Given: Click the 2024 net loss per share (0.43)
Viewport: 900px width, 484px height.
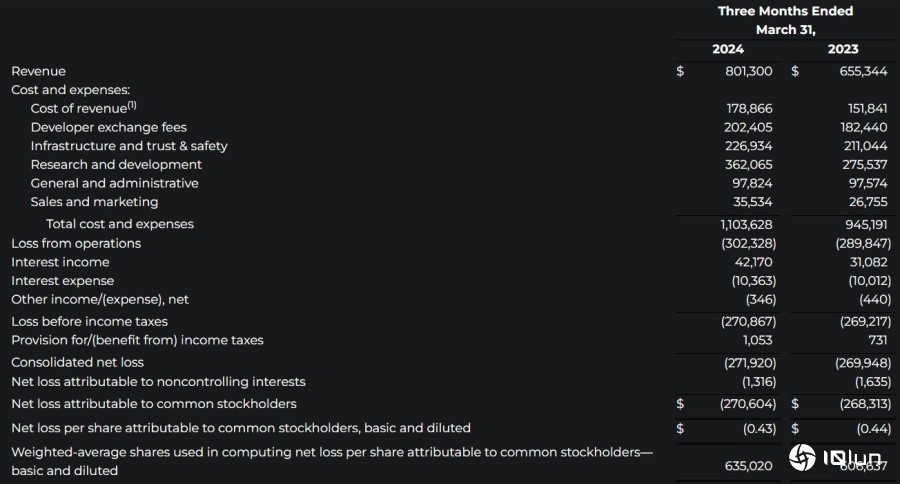Looking at the screenshot, I should point(759,428).
